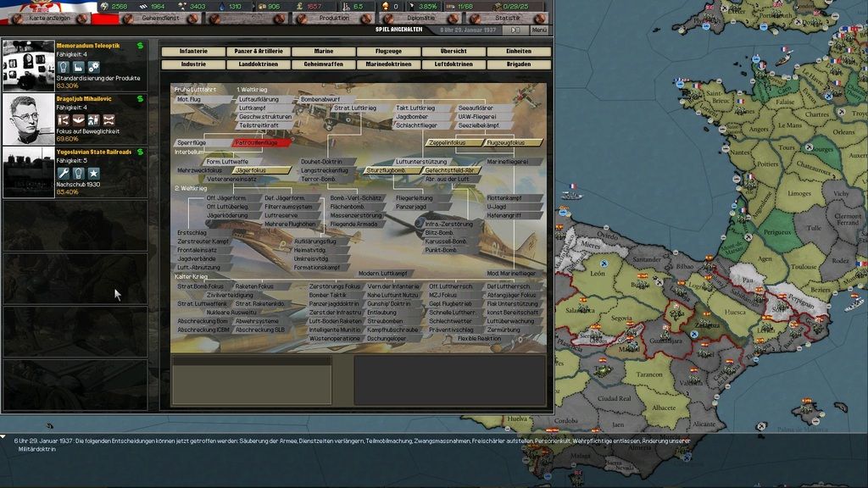Screen dimensions: 868x488
Task: Open the Marine research tab
Action: click(324, 52)
